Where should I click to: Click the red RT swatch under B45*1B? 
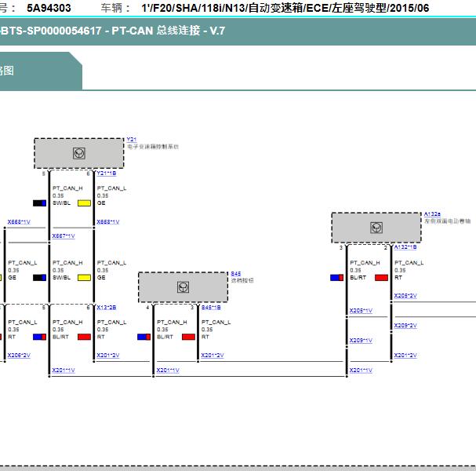(x=188, y=337)
